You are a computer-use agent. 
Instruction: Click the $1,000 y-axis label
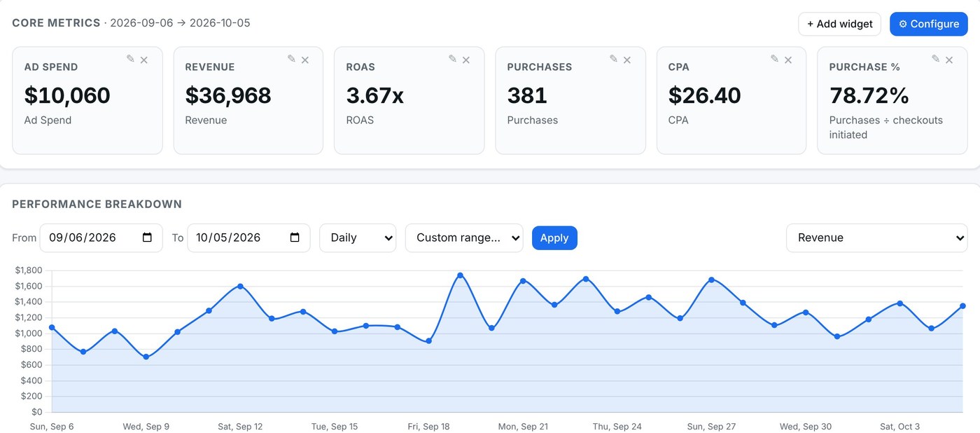click(29, 334)
